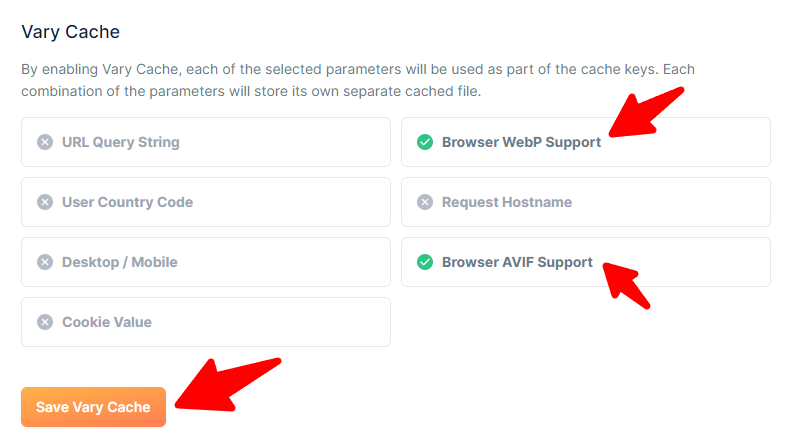Click the gray X icon beside Desktop / Mobile

(x=45, y=262)
